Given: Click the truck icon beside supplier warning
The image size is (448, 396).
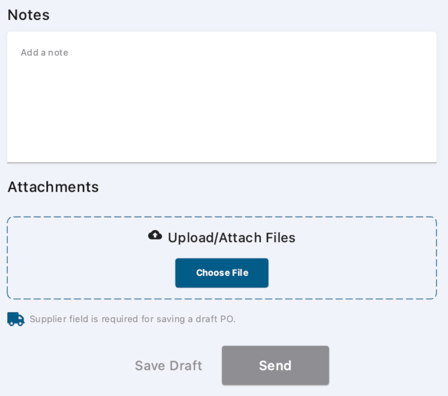Looking at the screenshot, I should pos(16,319).
